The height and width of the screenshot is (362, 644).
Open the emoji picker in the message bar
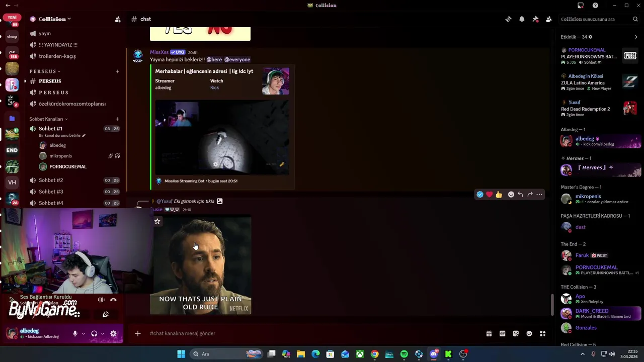[x=529, y=333]
